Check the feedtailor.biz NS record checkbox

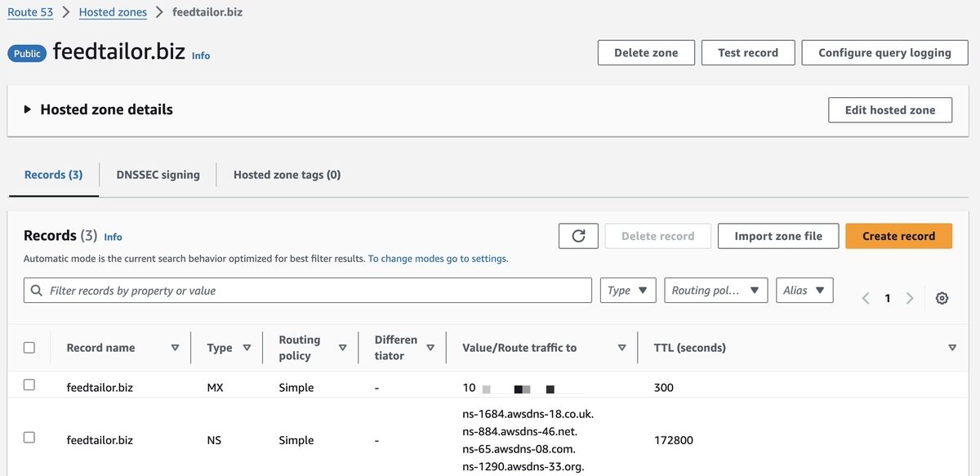pyautogui.click(x=29, y=437)
